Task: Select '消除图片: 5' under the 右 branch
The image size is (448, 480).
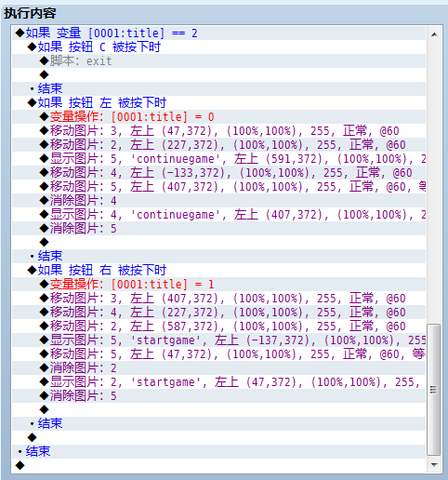Action: pyautogui.click(x=218, y=395)
